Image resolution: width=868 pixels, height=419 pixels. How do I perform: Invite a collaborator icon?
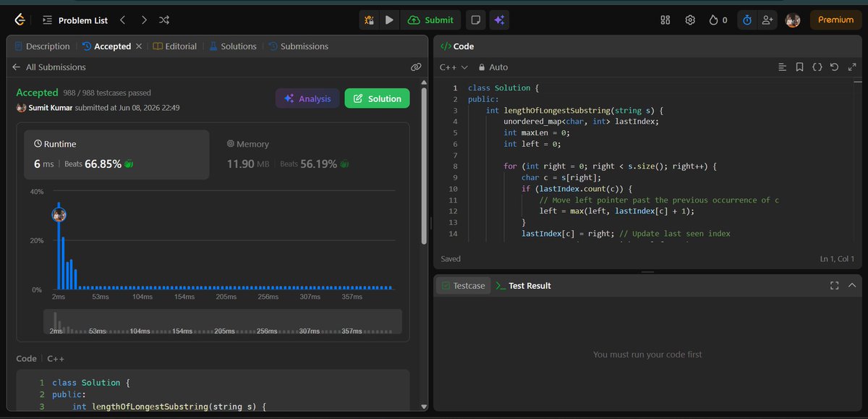click(767, 20)
